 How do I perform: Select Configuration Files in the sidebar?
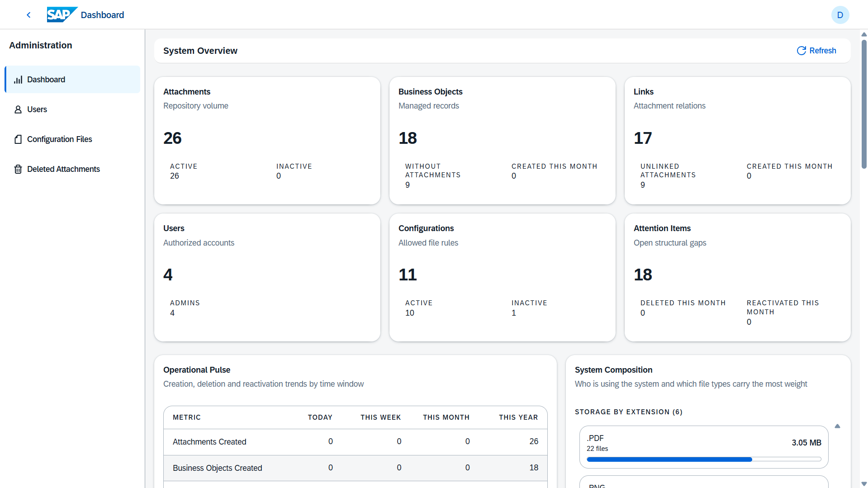72,139
